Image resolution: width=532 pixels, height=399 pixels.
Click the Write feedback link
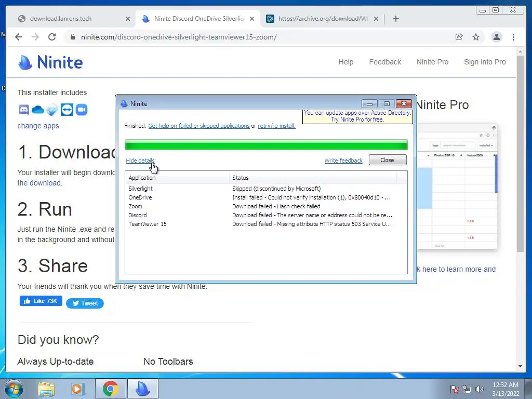(343, 161)
